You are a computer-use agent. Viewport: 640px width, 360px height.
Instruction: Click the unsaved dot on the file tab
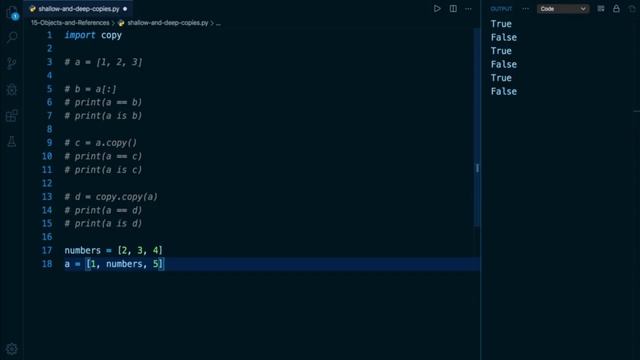point(125,9)
